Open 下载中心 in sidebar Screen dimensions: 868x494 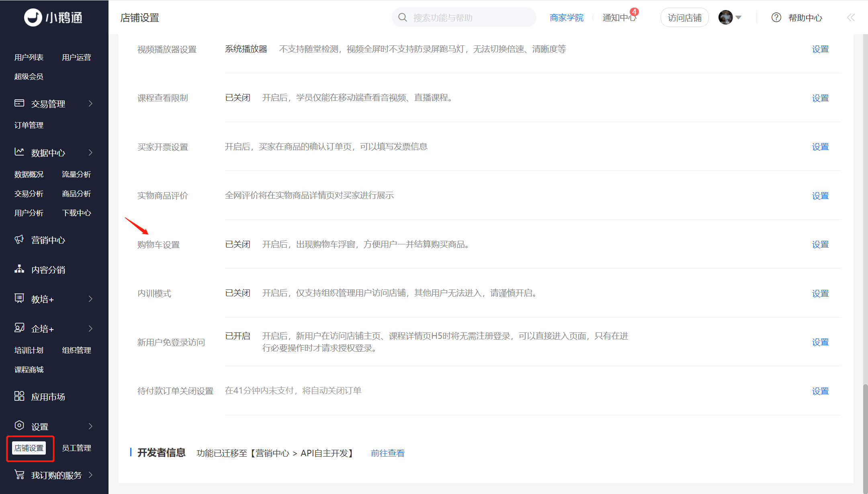[76, 213]
